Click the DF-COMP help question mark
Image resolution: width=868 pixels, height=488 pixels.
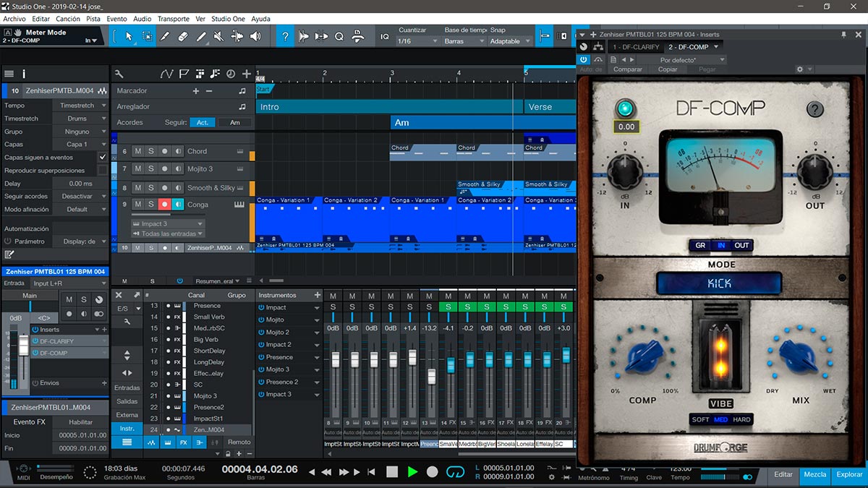[815, 110]
